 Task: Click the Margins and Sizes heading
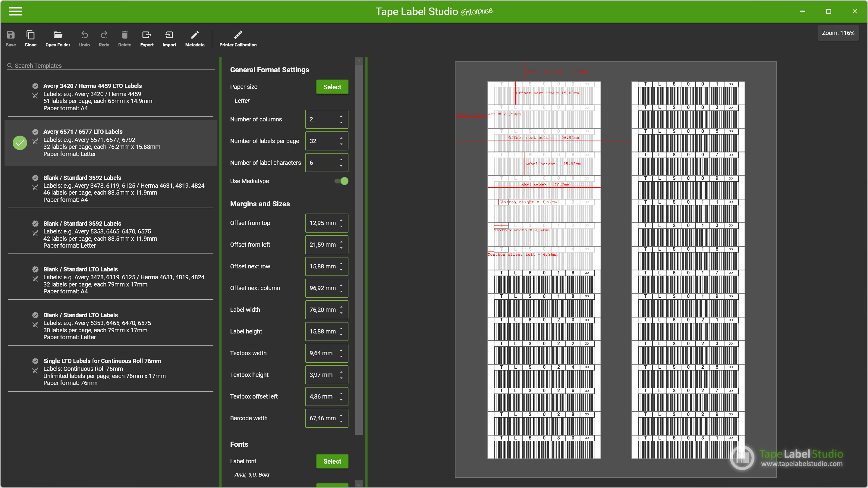point(260,204)
